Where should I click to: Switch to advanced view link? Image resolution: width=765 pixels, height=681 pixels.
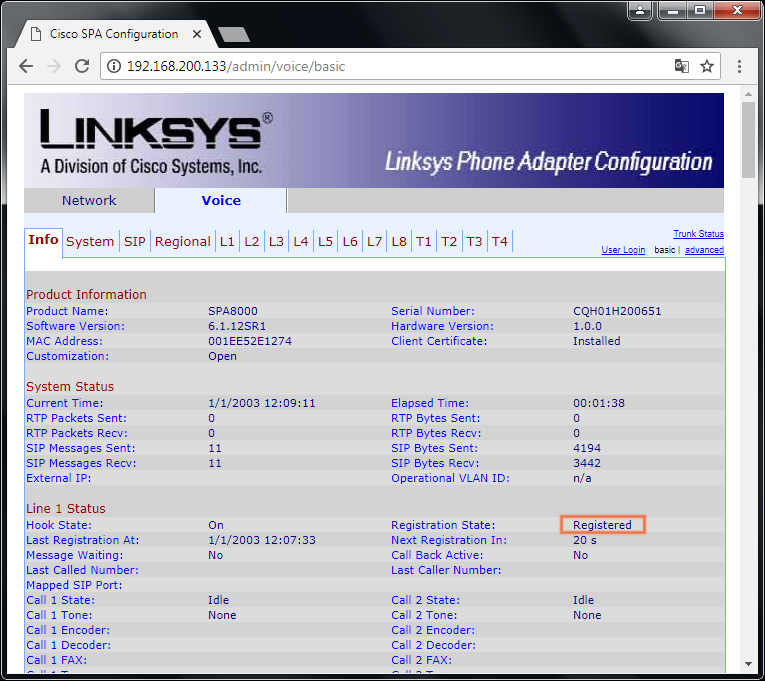(704, 250)
